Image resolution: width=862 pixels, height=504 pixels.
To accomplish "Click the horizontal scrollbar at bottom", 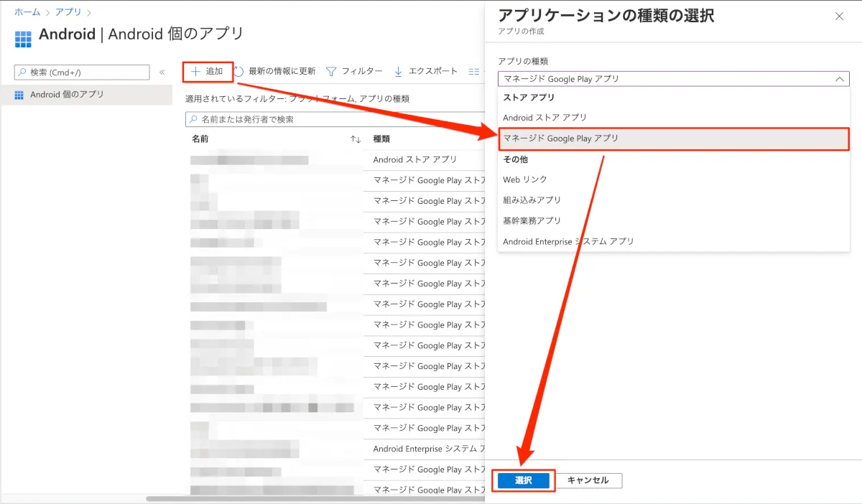I will [315, 498].
